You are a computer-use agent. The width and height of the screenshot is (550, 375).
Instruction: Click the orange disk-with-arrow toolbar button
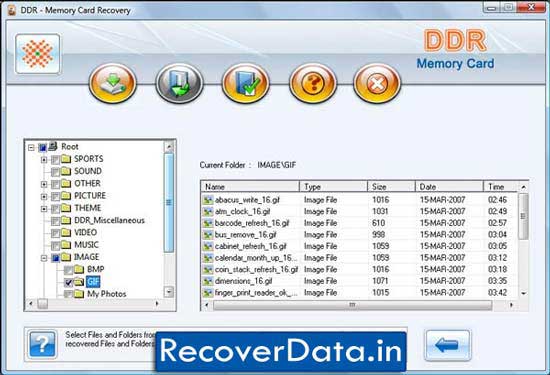(x=113, y=83)
